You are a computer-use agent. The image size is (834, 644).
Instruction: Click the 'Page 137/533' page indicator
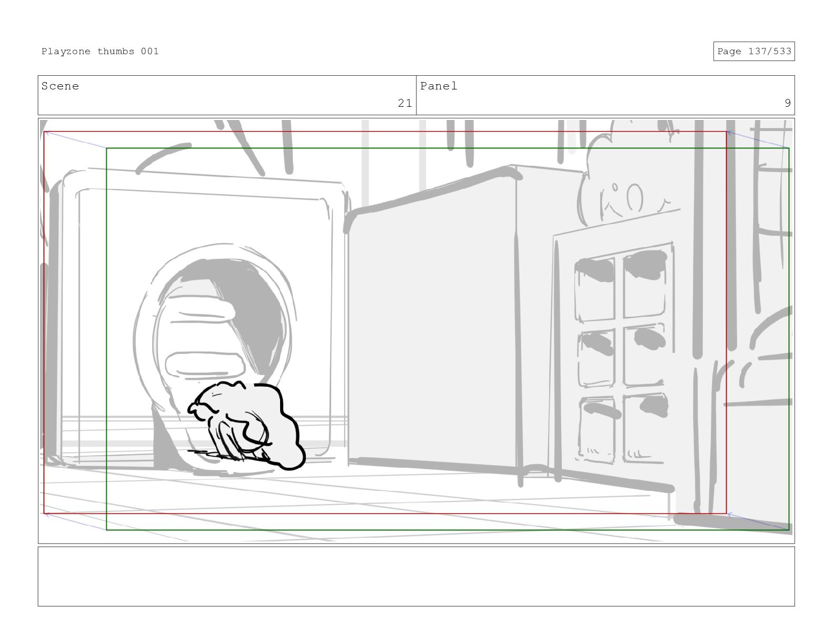(x=753, y=52)
